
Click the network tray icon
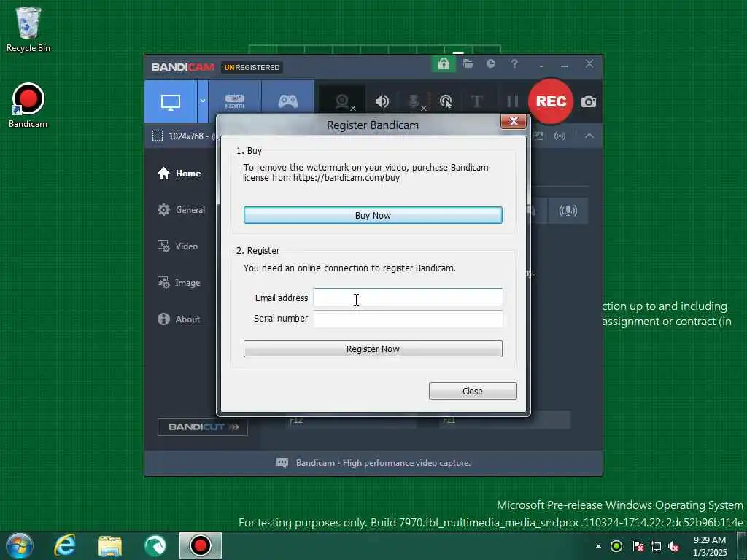click(656, 546)
